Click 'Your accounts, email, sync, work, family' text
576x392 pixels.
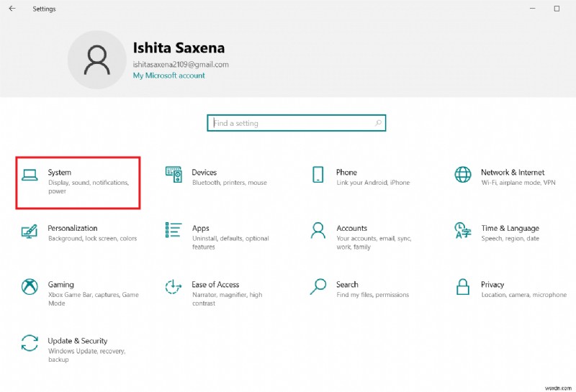click(374, 242)
